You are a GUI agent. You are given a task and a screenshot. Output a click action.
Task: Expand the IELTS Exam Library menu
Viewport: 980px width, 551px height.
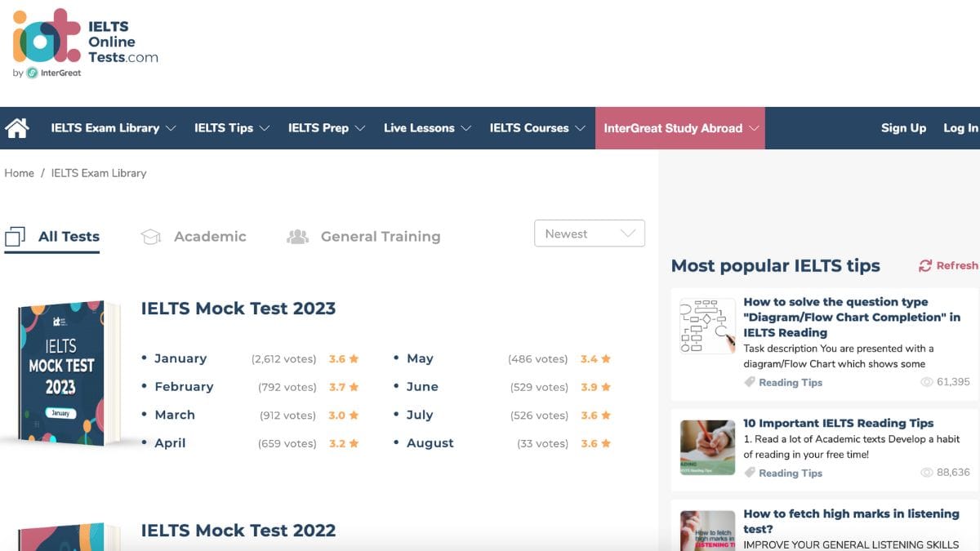(x=114, y=128)
